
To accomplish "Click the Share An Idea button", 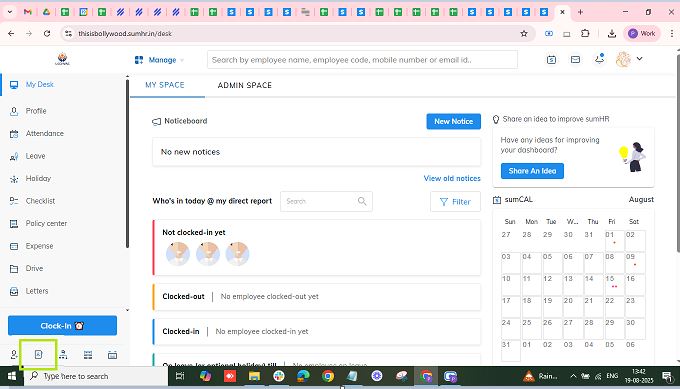I will [x=532, y=171].
